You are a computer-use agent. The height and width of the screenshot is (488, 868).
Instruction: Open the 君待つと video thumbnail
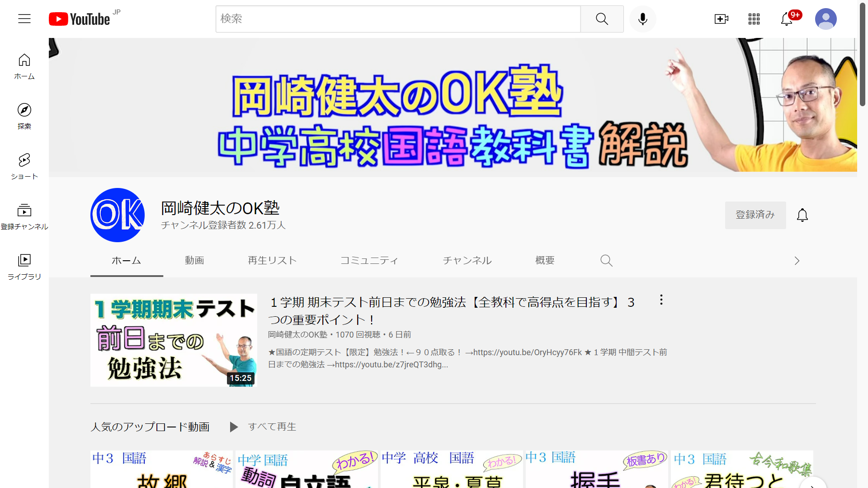(x=742, y=469)
